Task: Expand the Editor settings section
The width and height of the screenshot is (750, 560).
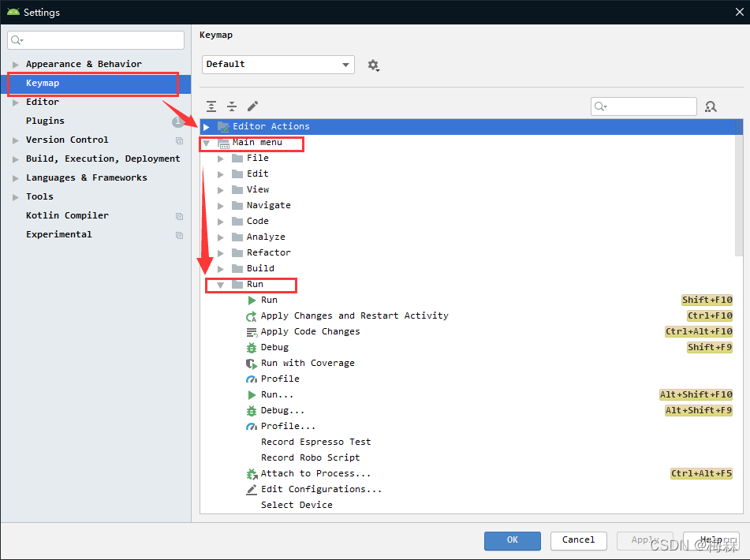Action: [16, 103]
